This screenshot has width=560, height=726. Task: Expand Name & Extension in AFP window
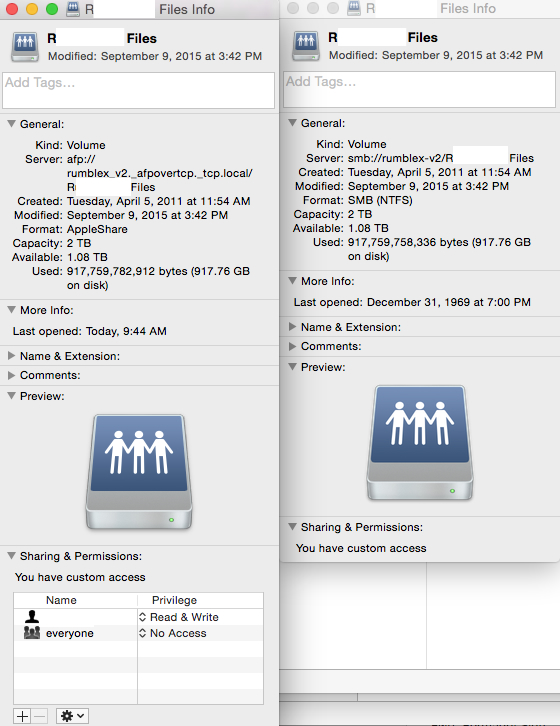12,356
